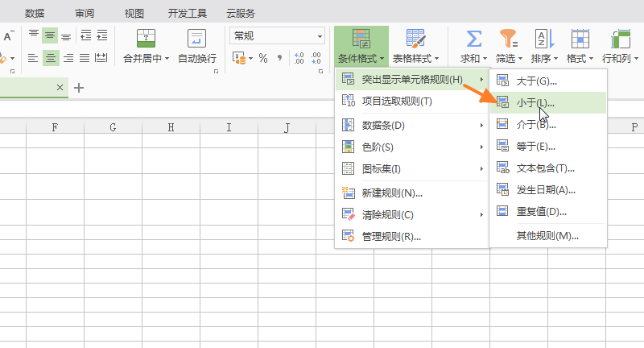Click the Format (格式) icon
Image resolution: width=644 pixels, height=348 pixels.
pos(580,39)
